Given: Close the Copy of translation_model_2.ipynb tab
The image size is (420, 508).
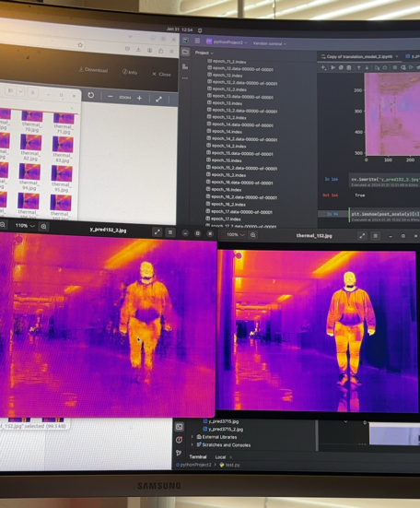Looking at the screenshot, I should point(397,56).
